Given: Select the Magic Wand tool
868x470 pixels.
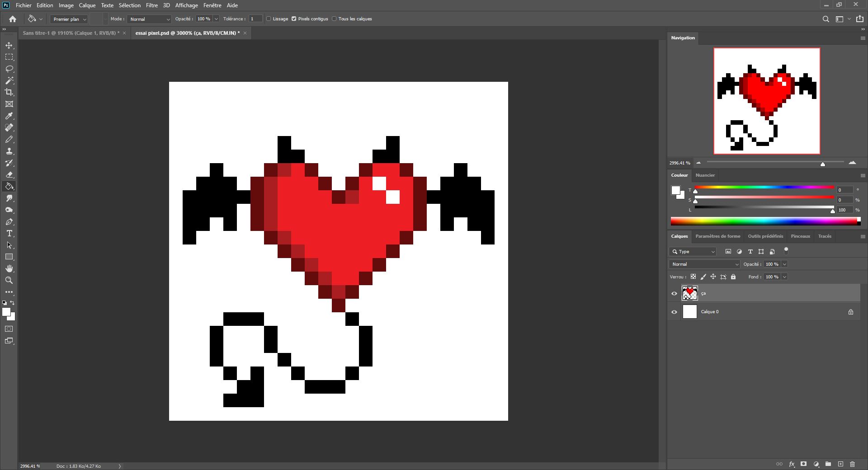Looking at the screenshot, I should tap(9, 81).
